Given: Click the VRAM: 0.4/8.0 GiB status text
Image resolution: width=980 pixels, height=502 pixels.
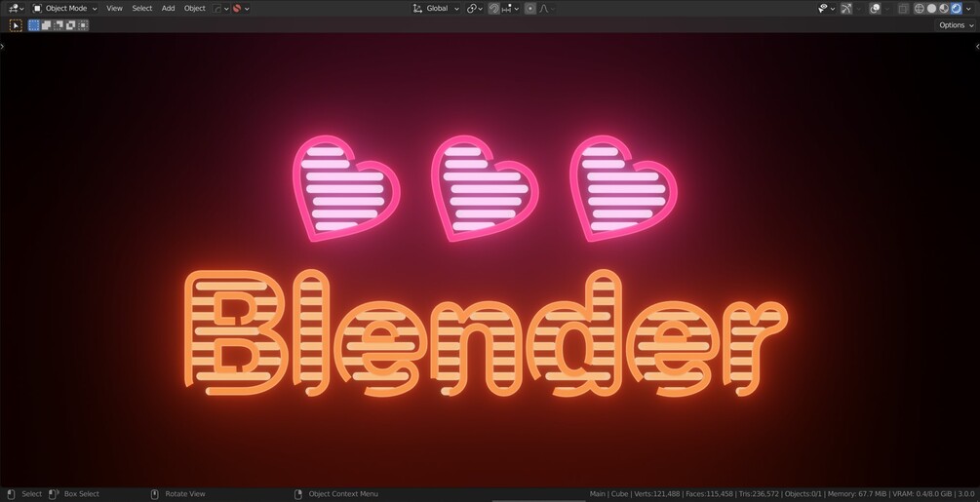Looking at the screenshot, I should point(921,494).
